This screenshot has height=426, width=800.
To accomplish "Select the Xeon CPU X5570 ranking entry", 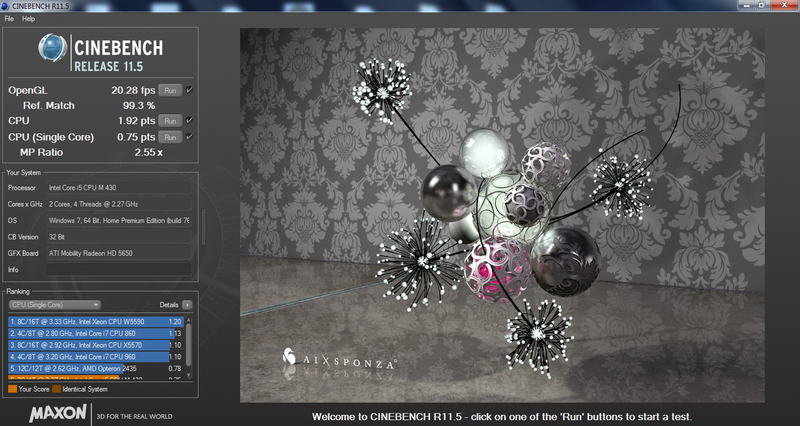I will (95, 345).
